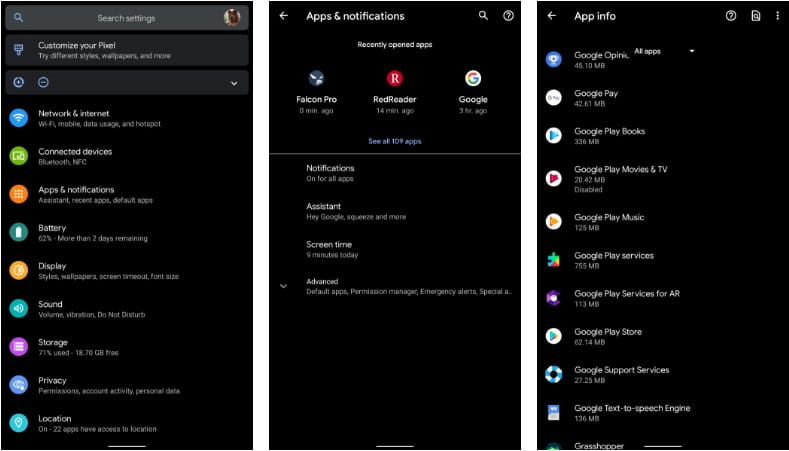Viewport: 789px width, 451px height.
Task: Open Apps & notifications entry text in settings list
Action: 95,195
